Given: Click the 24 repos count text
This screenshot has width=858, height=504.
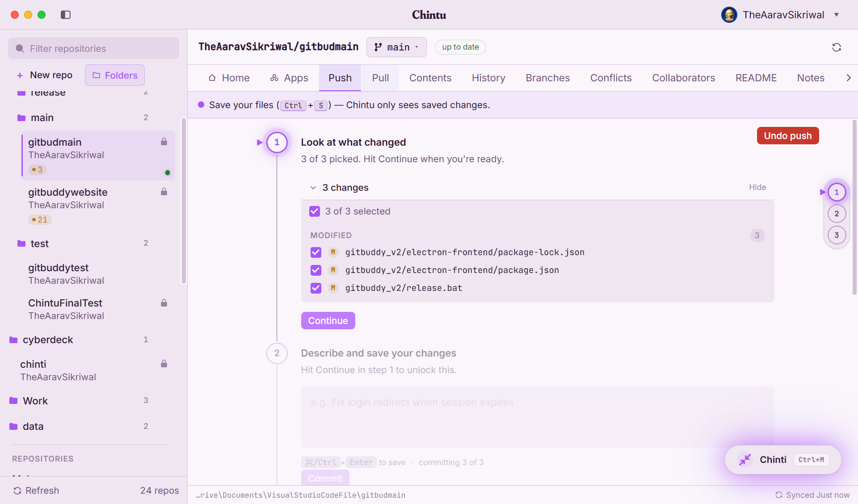Looking at the screenshot, I should click(160, 491).
